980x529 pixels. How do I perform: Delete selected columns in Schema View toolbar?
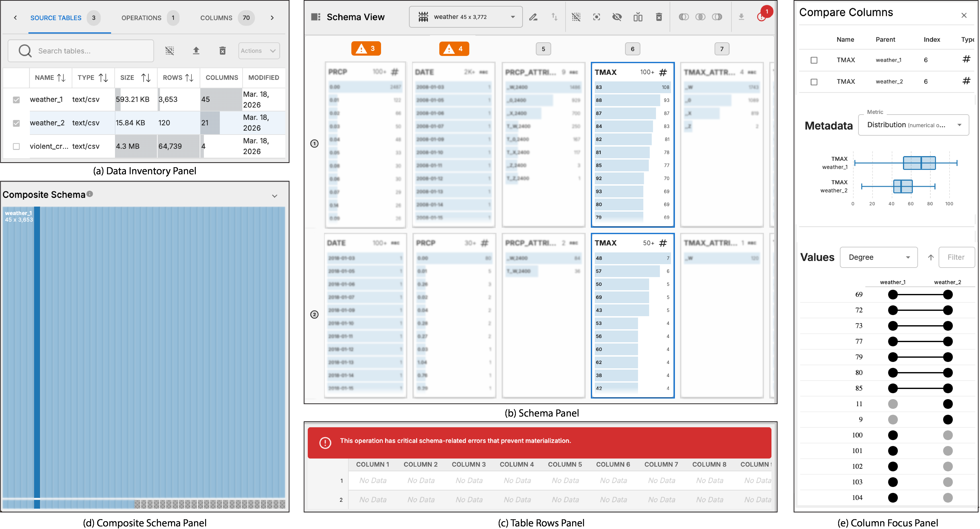(x=659, y=17)
